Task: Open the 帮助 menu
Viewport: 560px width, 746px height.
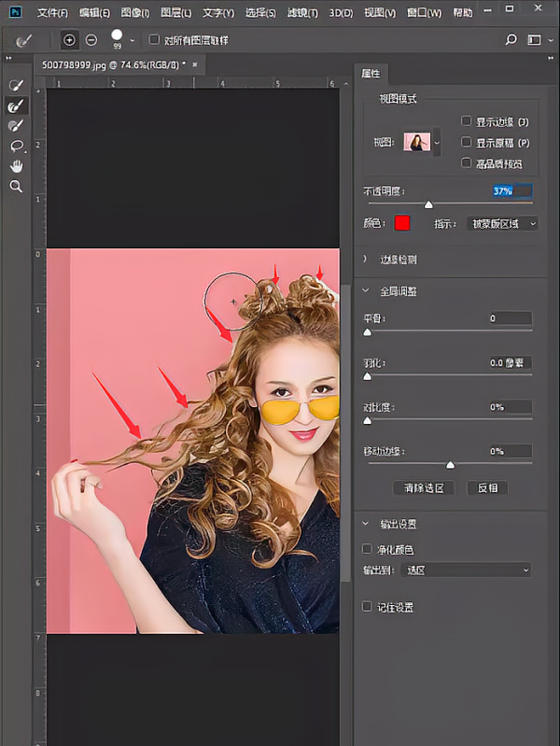Action: pos(462,13)
